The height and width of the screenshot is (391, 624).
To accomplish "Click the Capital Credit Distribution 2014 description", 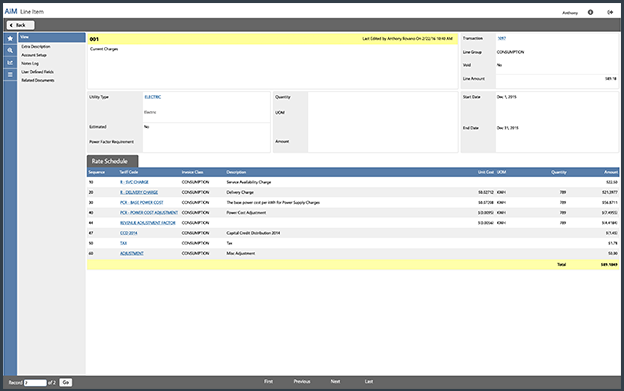I will [254, 233].
